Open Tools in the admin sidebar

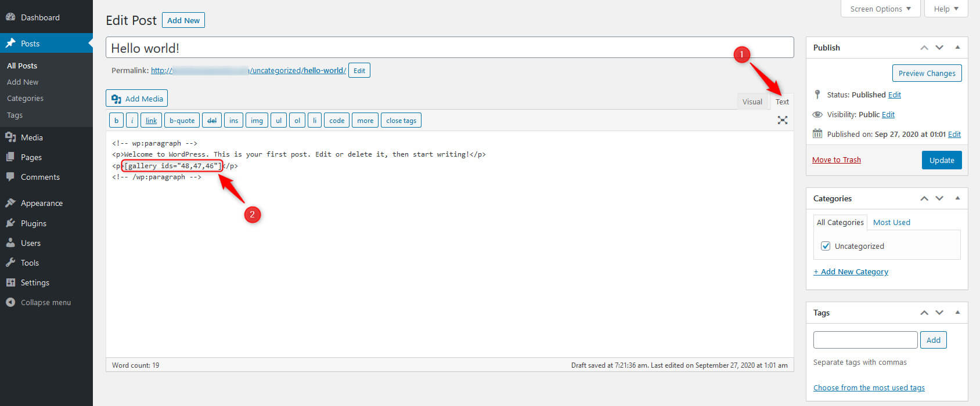30,263
